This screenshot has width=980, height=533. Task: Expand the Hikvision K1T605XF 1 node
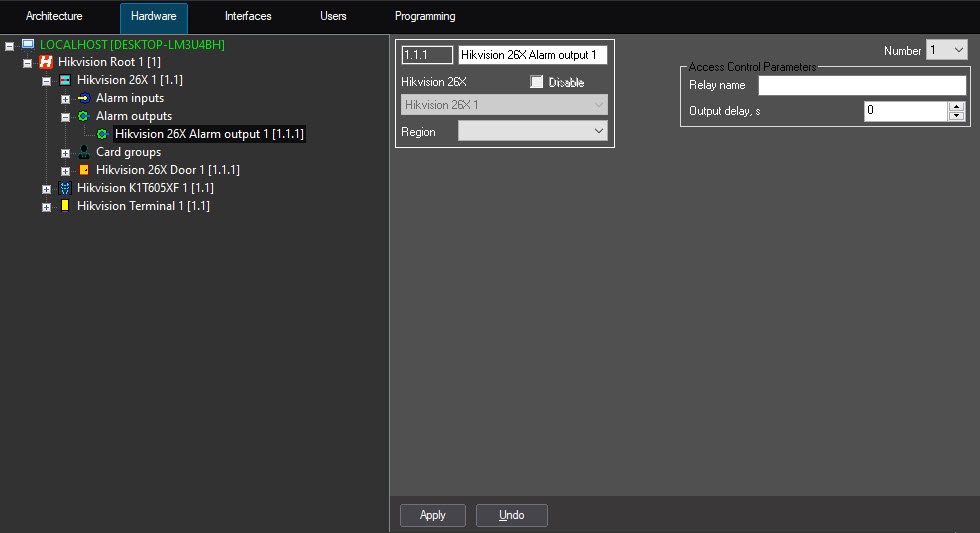click(x=46, y=189)
